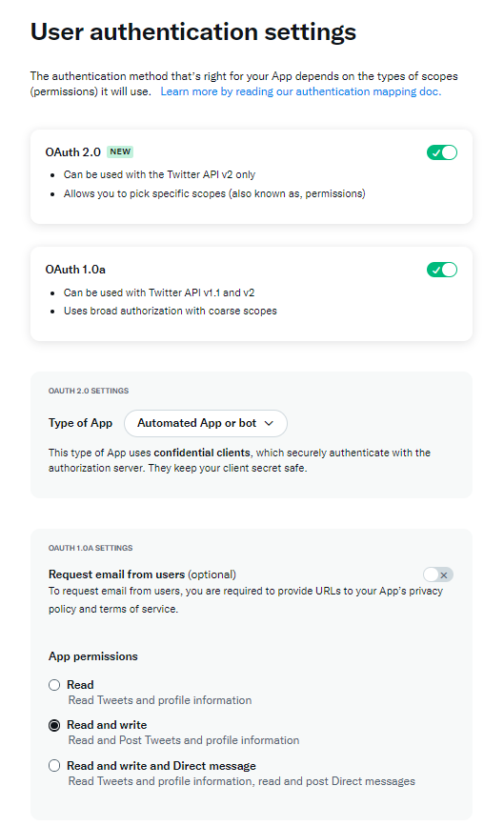Choose Read and write and Direct message
The image size is (504, 826).
(x=54, y=766)
